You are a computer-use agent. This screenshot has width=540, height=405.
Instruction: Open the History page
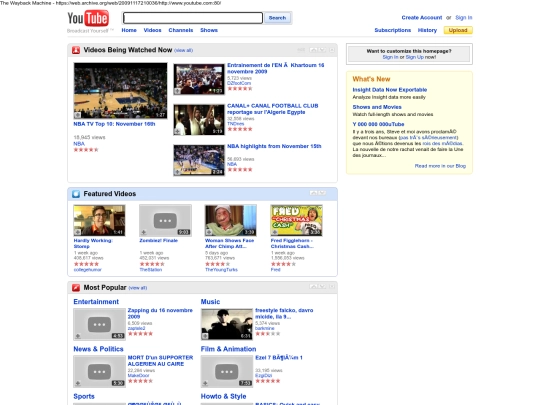click(427, 30)
